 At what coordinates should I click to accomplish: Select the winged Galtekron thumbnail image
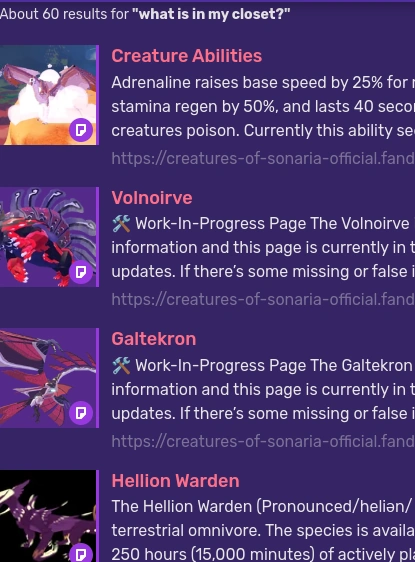pos(48,378)
